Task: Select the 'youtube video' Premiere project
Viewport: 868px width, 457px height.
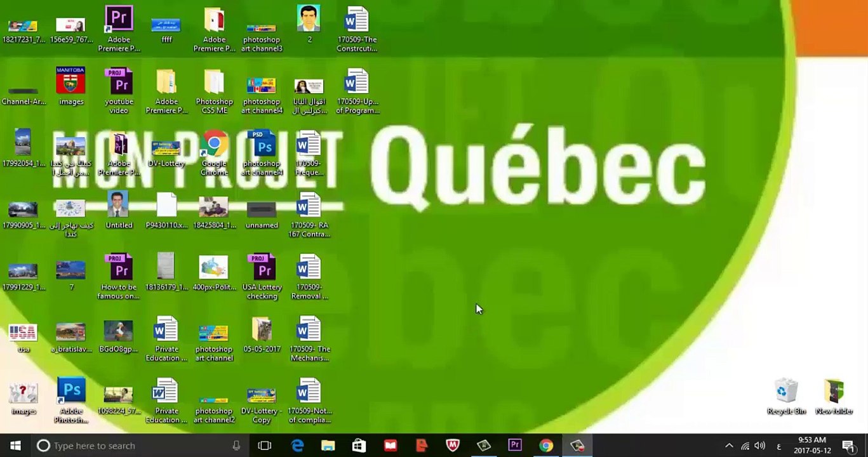Action: [119, 92]
